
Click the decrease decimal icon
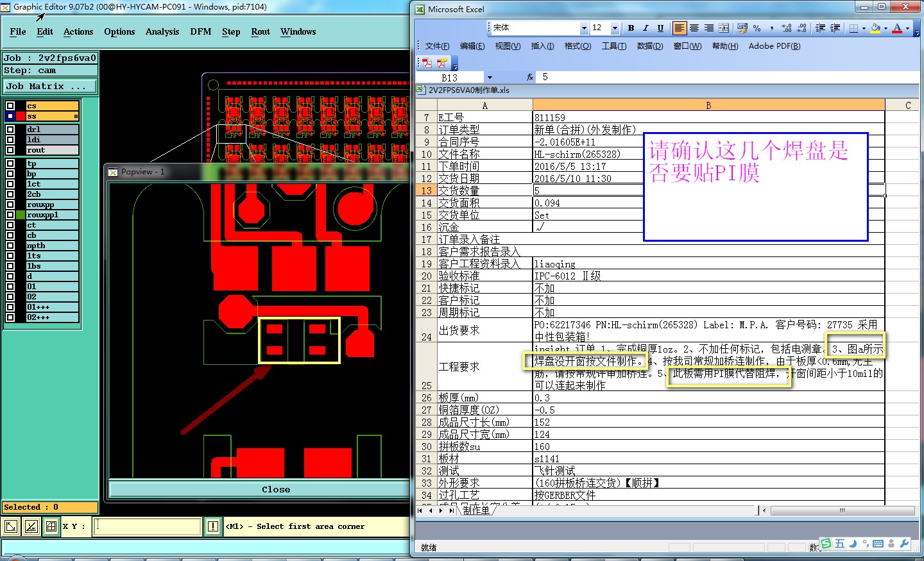(x=801, y=28)
